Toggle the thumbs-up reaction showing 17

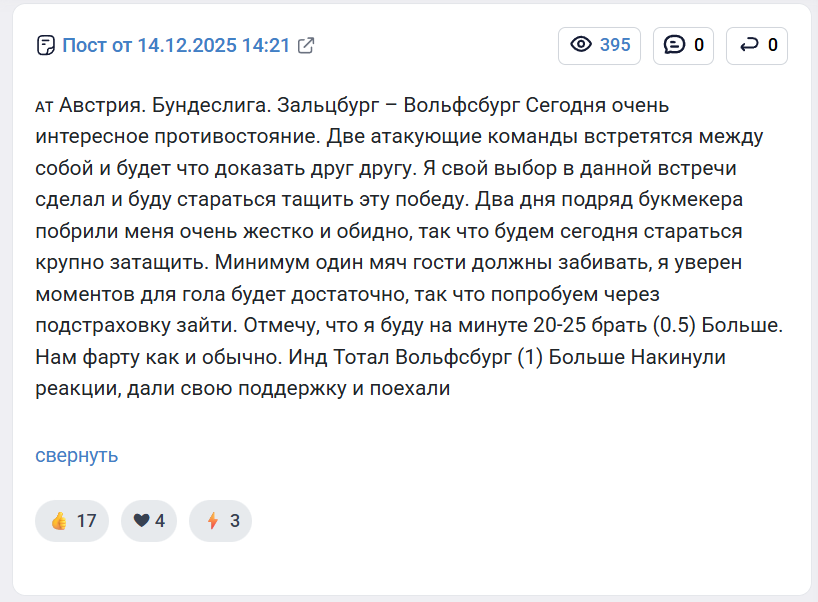coord(71,520)
